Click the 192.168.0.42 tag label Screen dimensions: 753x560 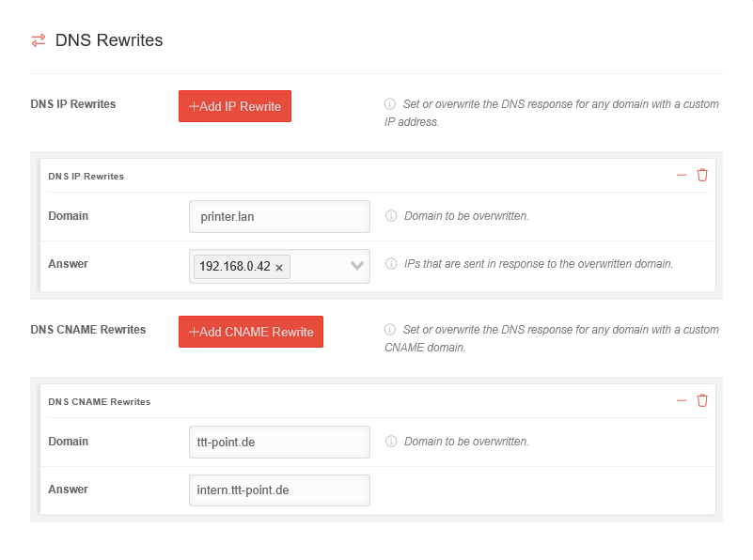[234, 267]
